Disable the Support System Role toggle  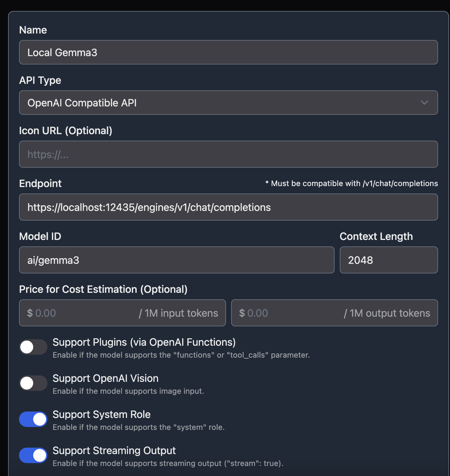point(33,419)
